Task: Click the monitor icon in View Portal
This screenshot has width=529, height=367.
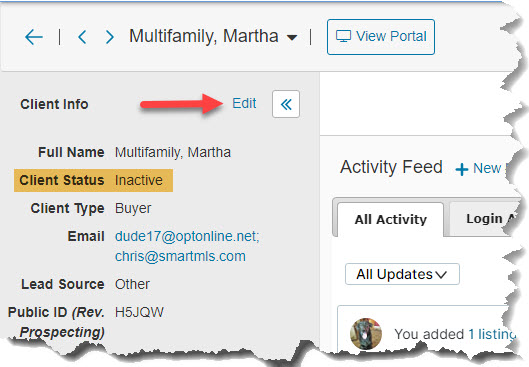Action: [343, 36]
